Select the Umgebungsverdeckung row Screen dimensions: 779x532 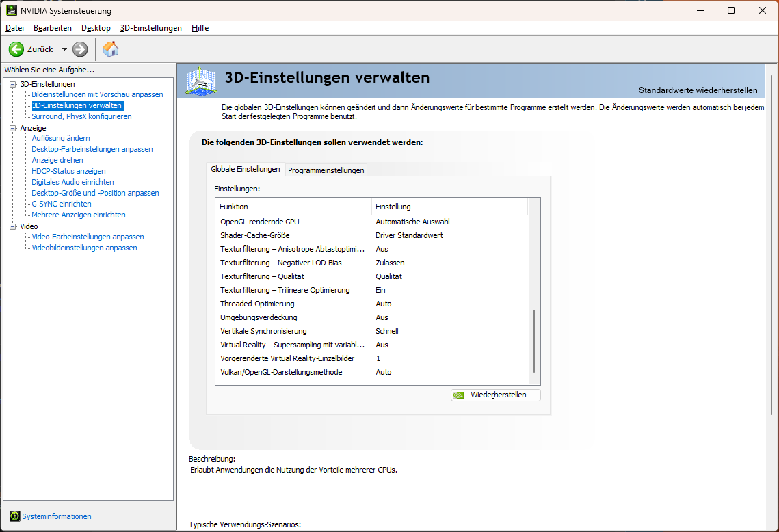tap(371, 317)
